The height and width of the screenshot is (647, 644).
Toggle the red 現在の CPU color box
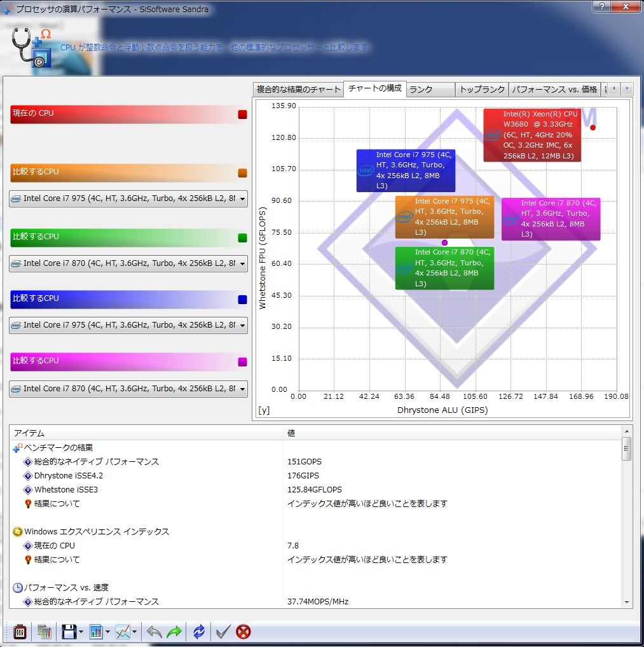(x=242, y=115)
